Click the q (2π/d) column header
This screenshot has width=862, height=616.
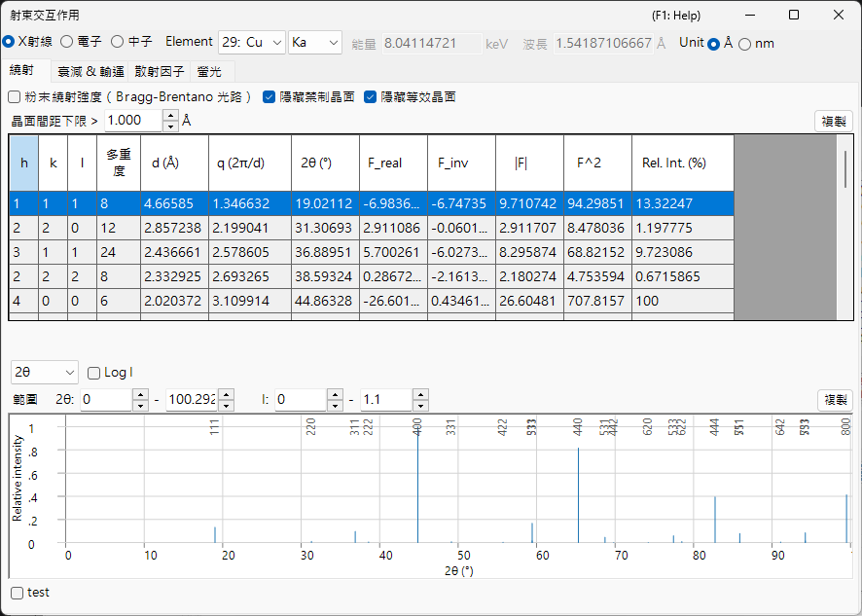[x=250, y=163]
